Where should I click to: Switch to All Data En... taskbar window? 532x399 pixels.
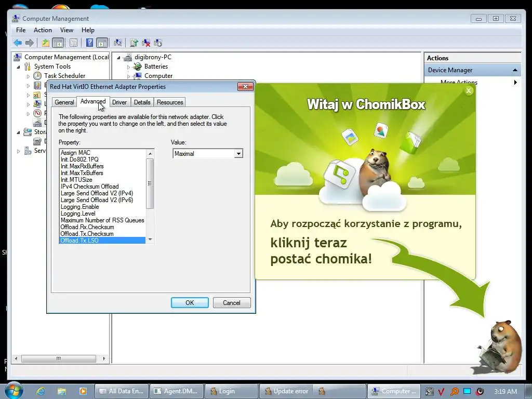(122, 391)
